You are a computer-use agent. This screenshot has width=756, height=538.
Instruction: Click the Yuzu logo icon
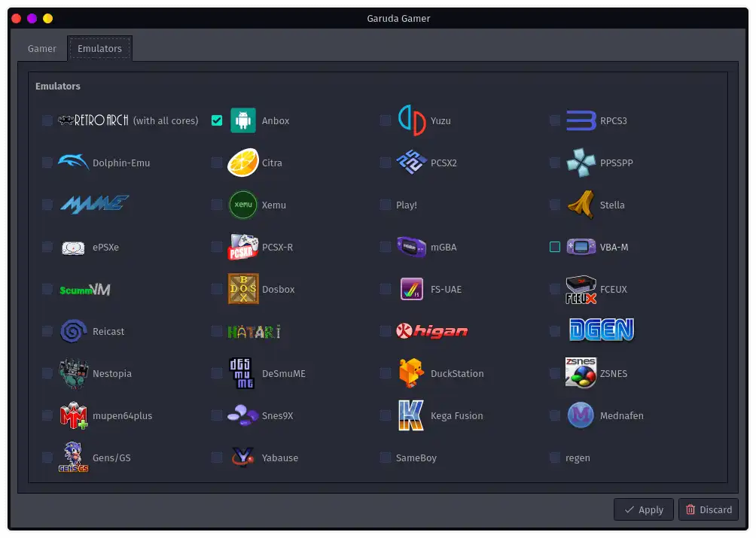[x=412, y=120]
